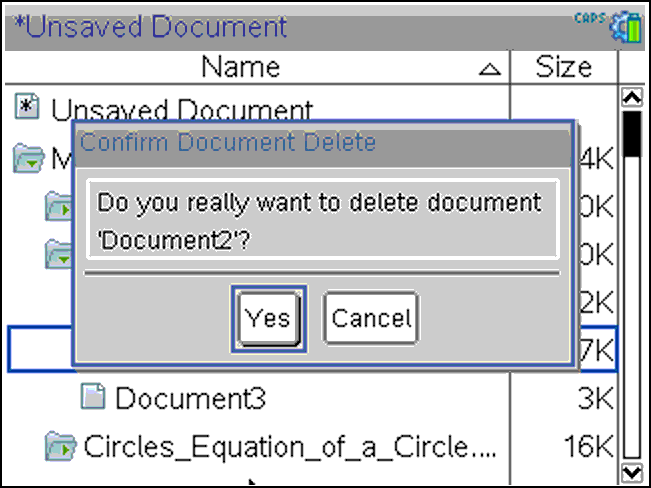Viewport: 651px width, 488px height.
Task: Collapse the second partially hidden subfolder icon
Action: pos(59,254)
